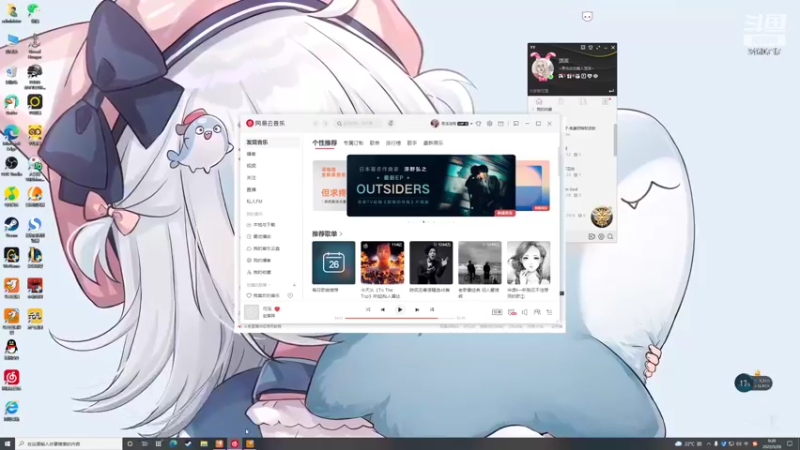Open the YY bottom search magnifier icon

610,237
